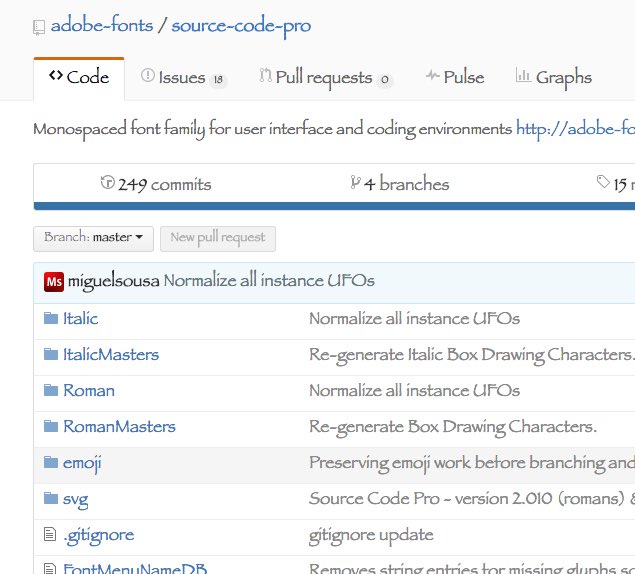Click the ItalicMasters folder icon
Screen dimensions: 635x574
point(51,354)
